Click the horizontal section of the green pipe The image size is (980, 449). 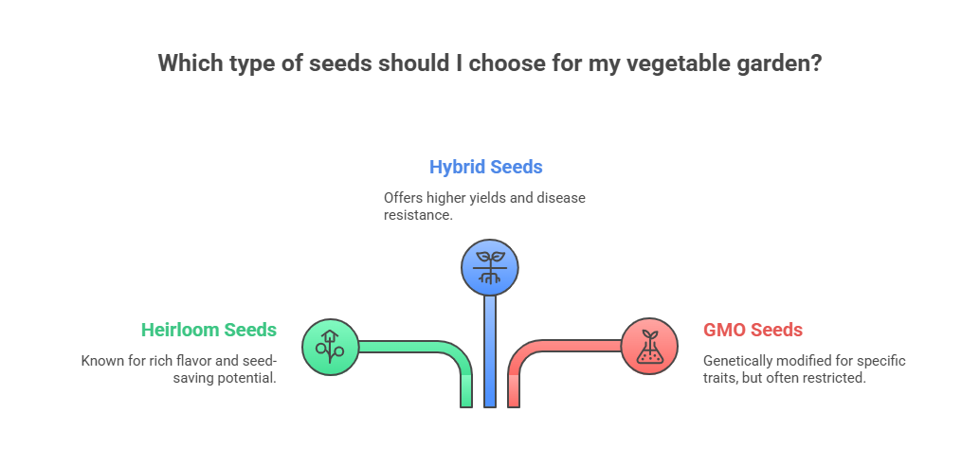pos(403,347)
